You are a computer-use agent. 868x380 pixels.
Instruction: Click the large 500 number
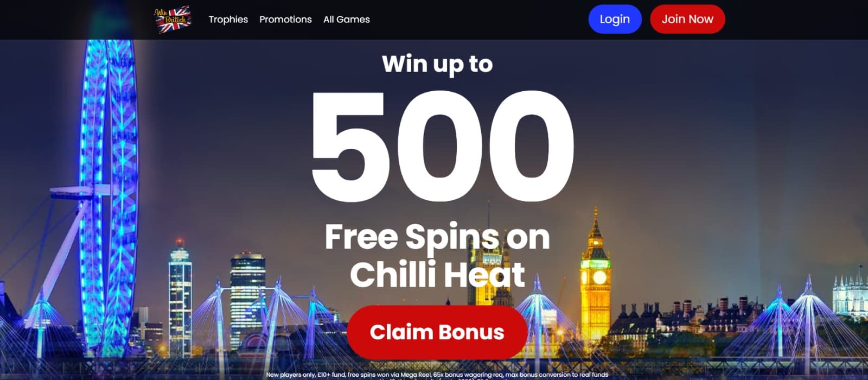(442, 146)
